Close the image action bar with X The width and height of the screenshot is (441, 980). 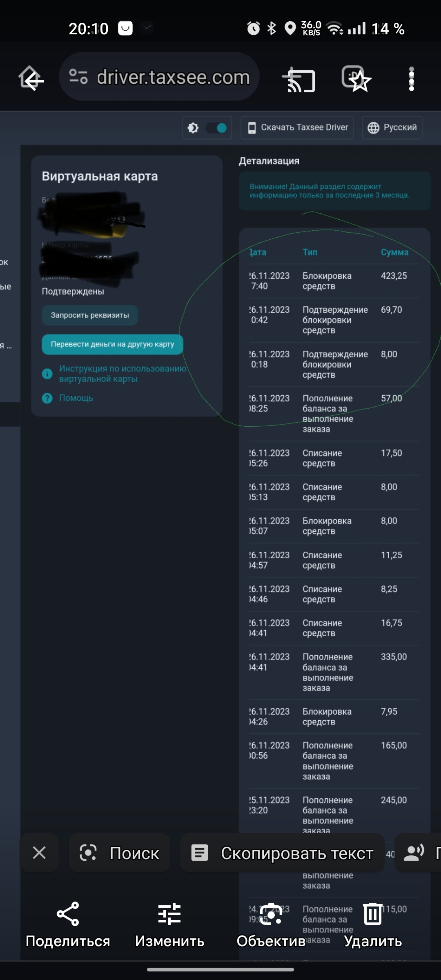[39, 853]
